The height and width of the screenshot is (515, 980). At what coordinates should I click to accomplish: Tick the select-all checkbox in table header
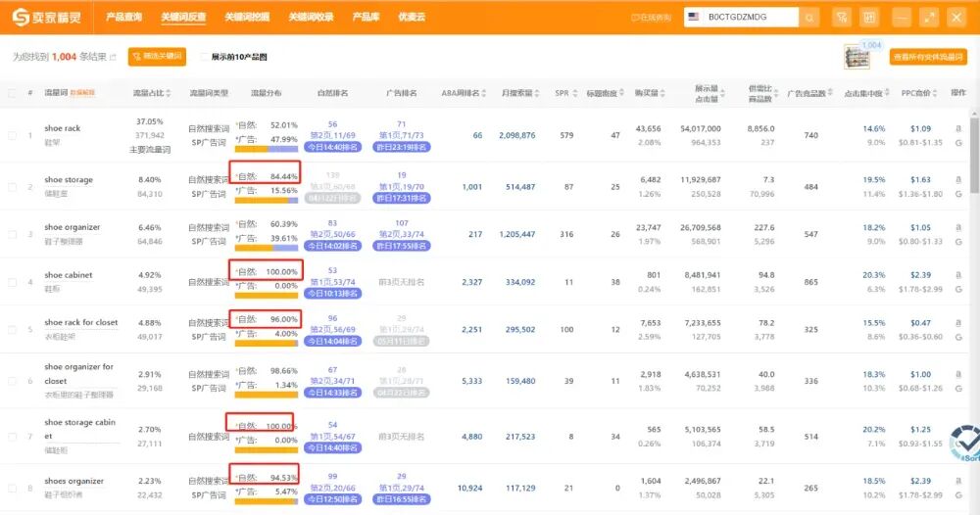(12, 93)
